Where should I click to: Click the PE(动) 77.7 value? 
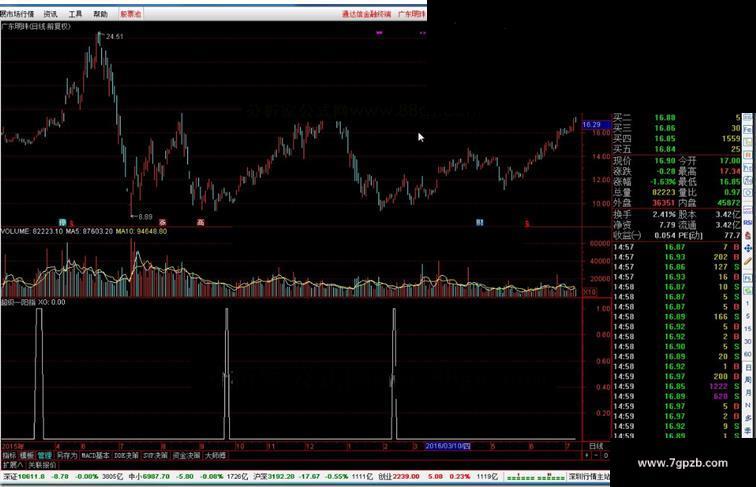coord(732,235)
